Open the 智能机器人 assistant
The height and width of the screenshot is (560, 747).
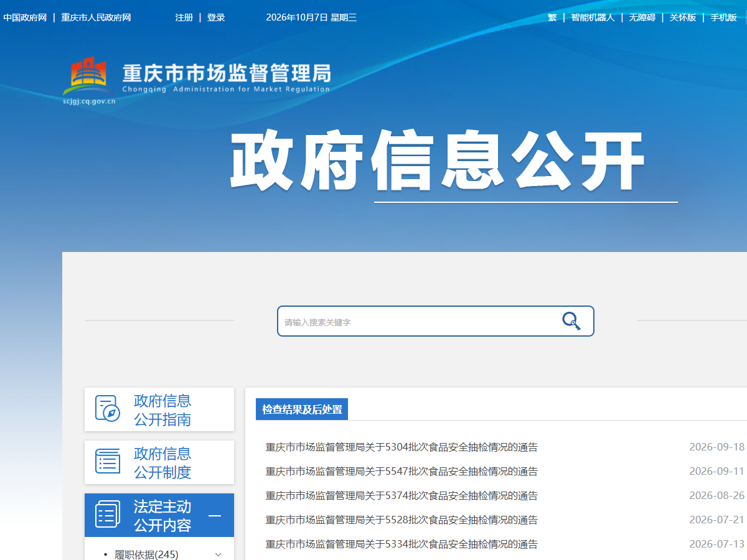(x=593, y=17)
